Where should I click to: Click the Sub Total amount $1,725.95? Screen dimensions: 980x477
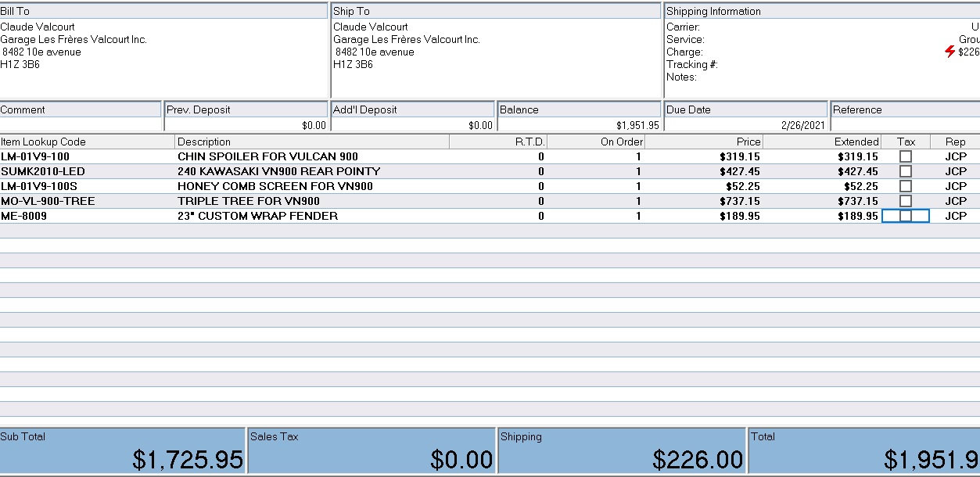point(188,459)
